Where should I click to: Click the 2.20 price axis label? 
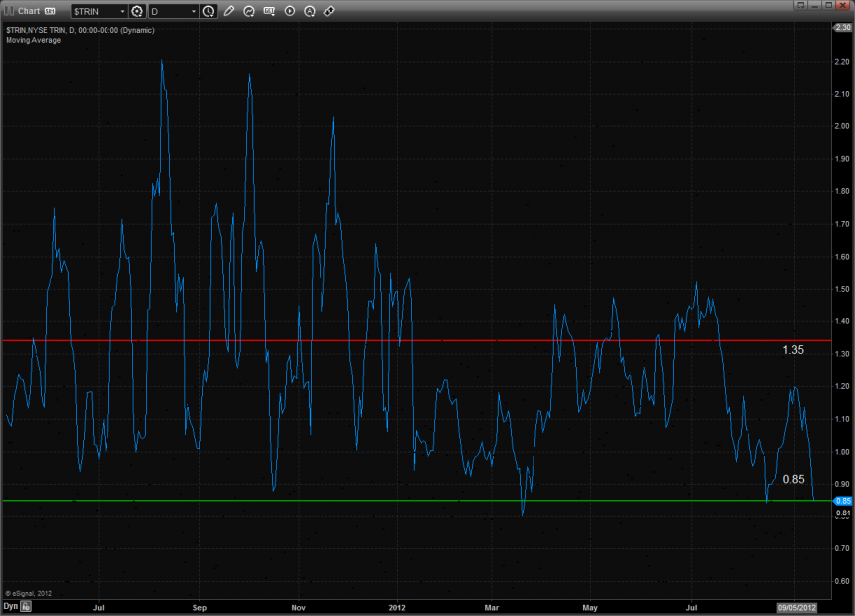842,62
